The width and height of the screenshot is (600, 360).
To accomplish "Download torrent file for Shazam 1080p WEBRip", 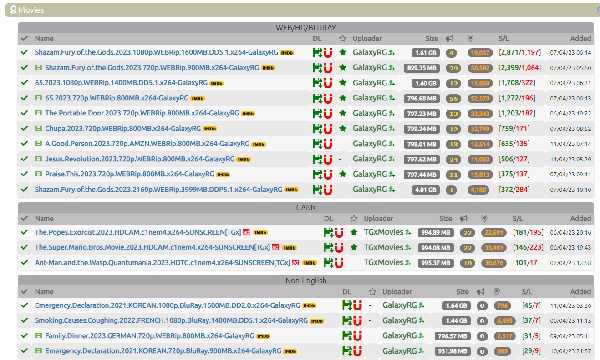I will (317, 53).
